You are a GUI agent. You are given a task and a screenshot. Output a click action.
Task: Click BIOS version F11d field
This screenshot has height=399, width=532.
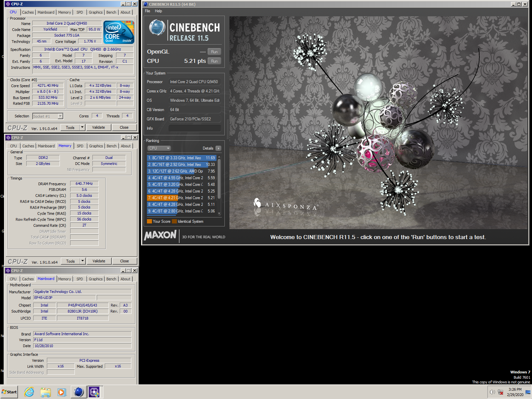82,340
